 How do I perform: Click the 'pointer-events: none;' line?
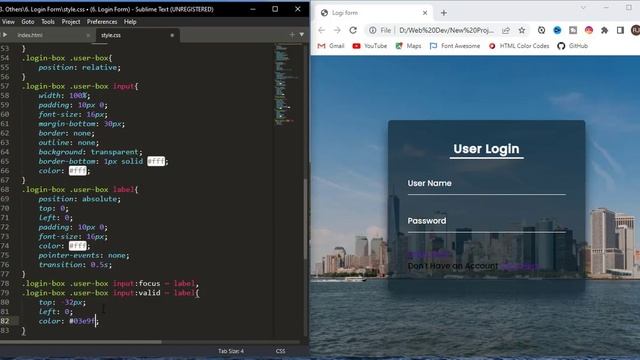point(84,255)
